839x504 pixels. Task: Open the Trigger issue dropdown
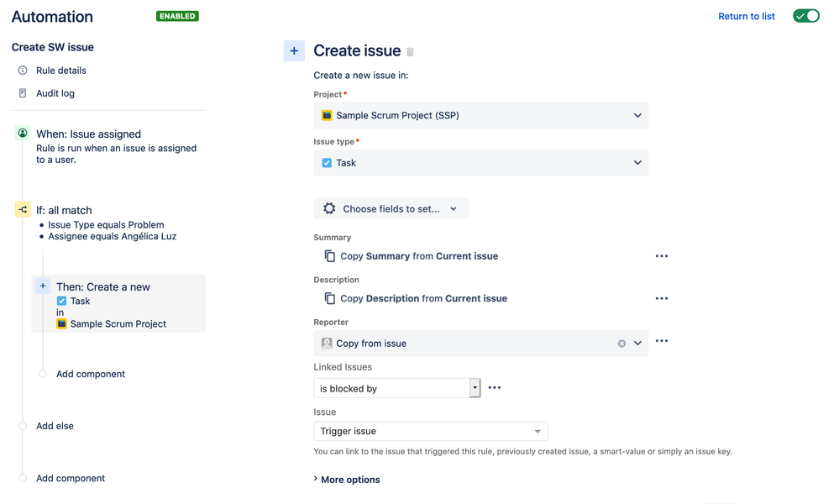coord(430,431)
